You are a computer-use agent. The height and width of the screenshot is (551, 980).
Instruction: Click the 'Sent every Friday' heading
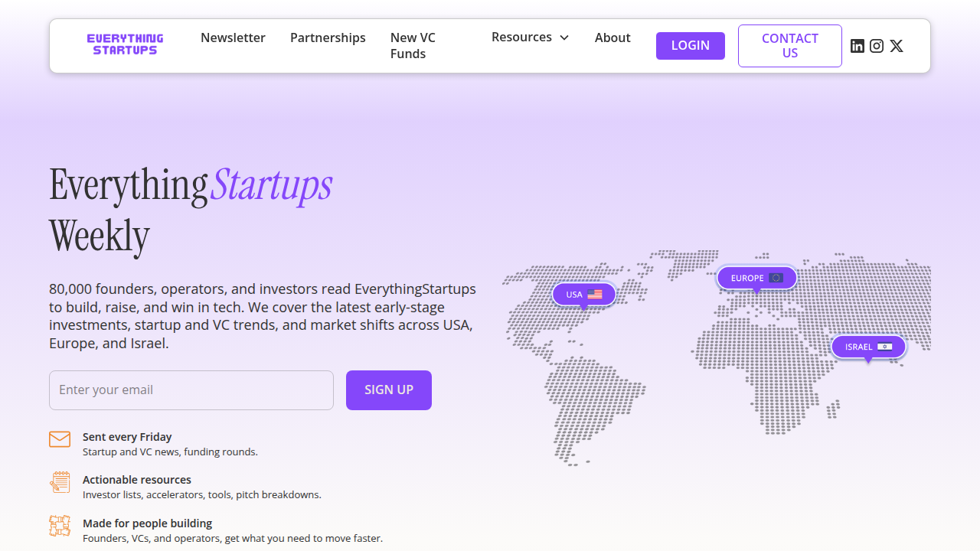pos(127,437)
